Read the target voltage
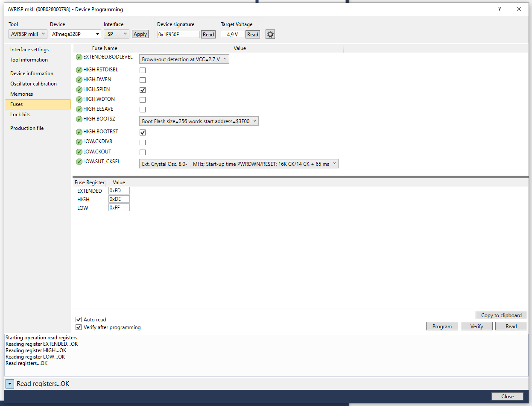532x406 pixels. pos(253,35)
